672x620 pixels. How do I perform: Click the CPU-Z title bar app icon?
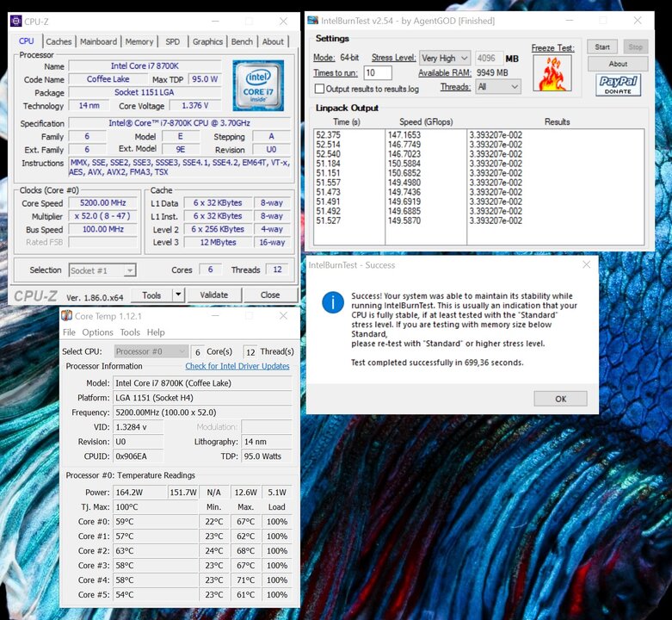point(15,21)
